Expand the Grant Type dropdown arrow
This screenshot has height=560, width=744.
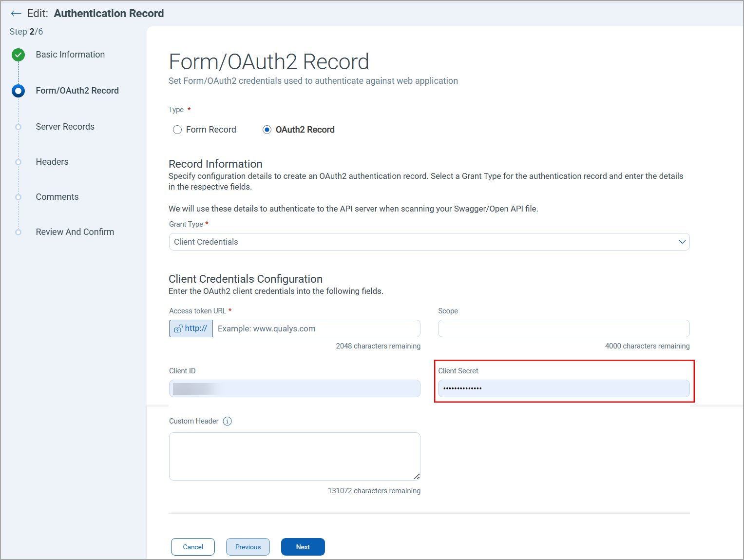click(682, 242)
